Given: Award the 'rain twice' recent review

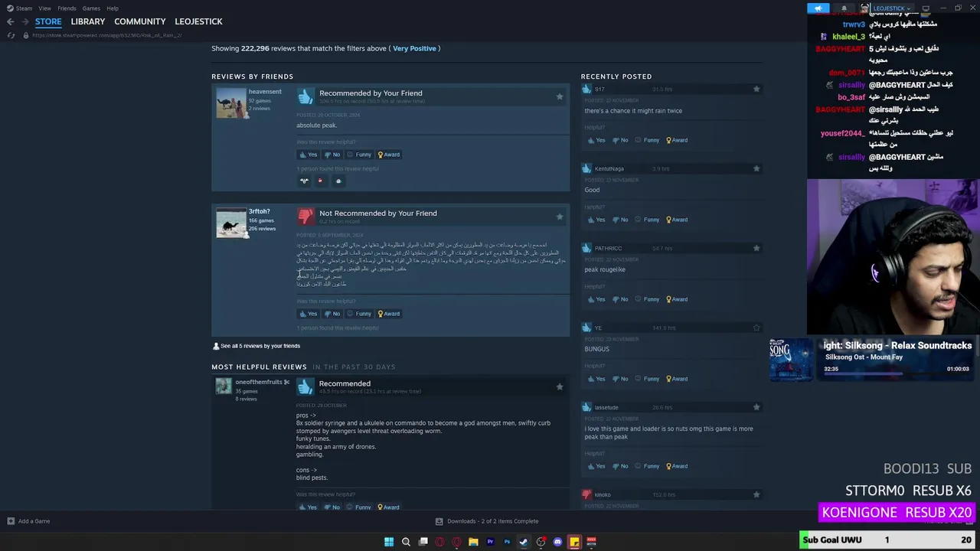Looking at the screenshot, I should (x=677, y=140).
